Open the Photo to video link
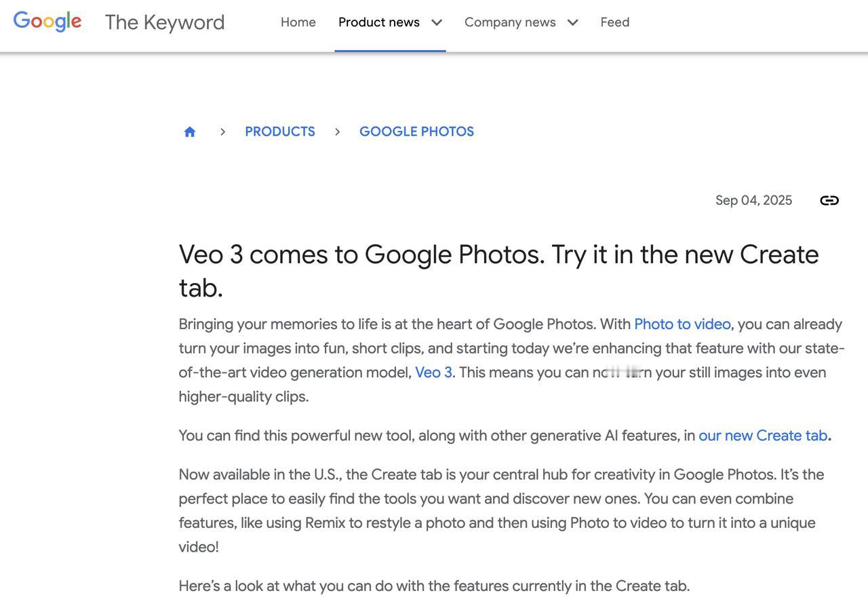The image size is (868, 610). coord(682,324)
